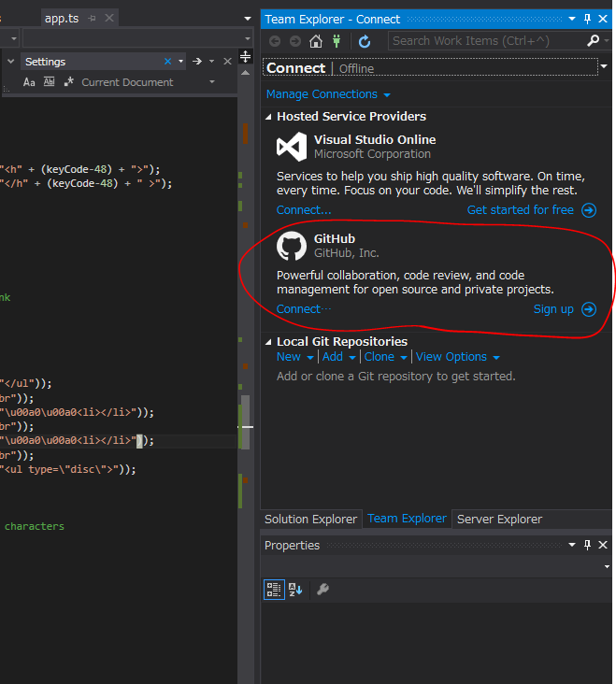616x684 pixels.
Task: Open the Connect page header dropdown arrow
Action: coord(604,66)
